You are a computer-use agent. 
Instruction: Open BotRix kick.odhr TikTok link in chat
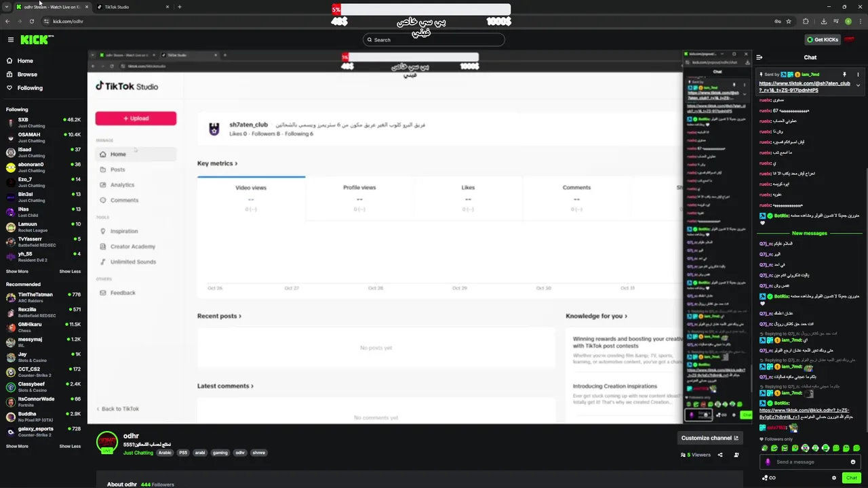[x=804, y=413]
